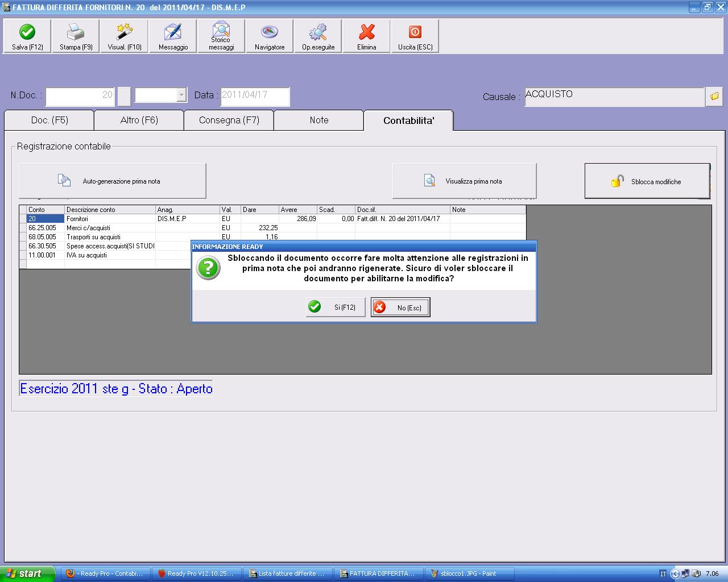This screenshot has width=728, height=582.
Task: Click Fornitori description cell
Action: coord(110,219)
